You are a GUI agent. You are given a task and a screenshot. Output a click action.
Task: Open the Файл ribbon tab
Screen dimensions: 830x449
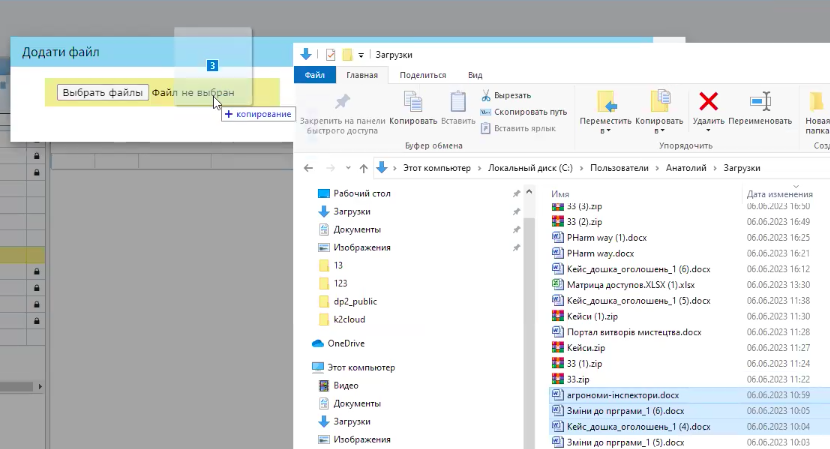click(314, 75)
